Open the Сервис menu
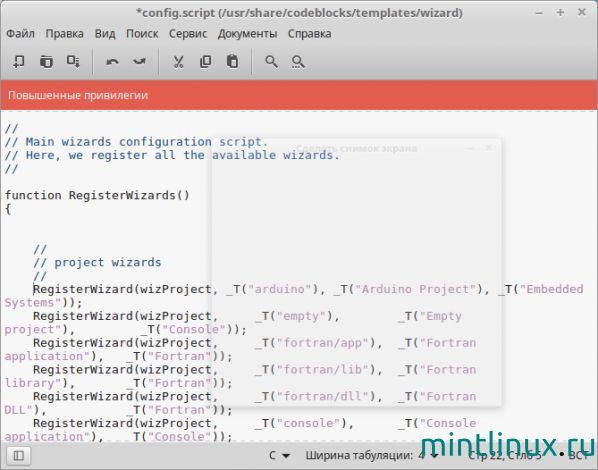Screen dimensions: 598x470 (188, 34)
